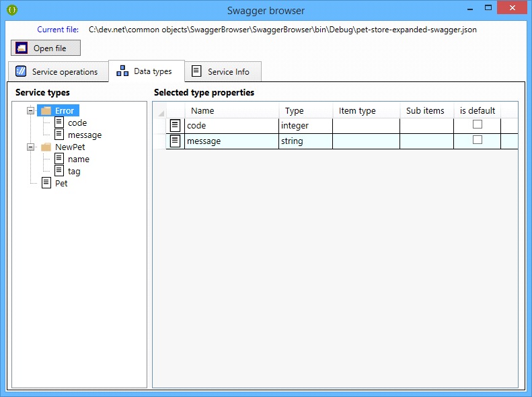This screenshot has height=397, width=532.
Task: Select the tag property under NewPet
Action: 74,172
